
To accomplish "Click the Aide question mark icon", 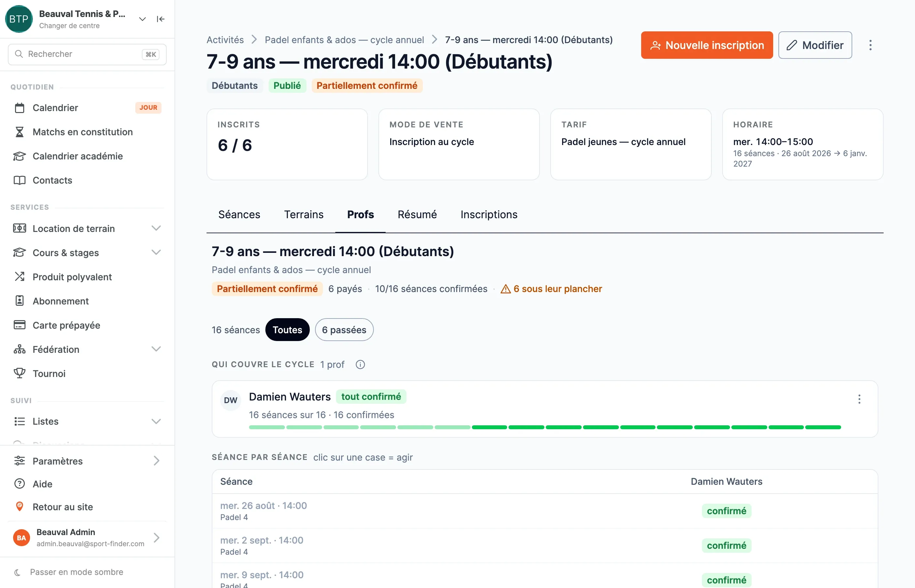I will (20, 484).
